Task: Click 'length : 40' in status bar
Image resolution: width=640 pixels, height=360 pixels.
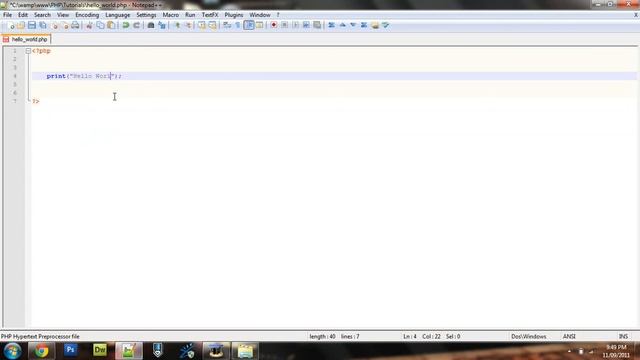Action: [x=322, y=336]
